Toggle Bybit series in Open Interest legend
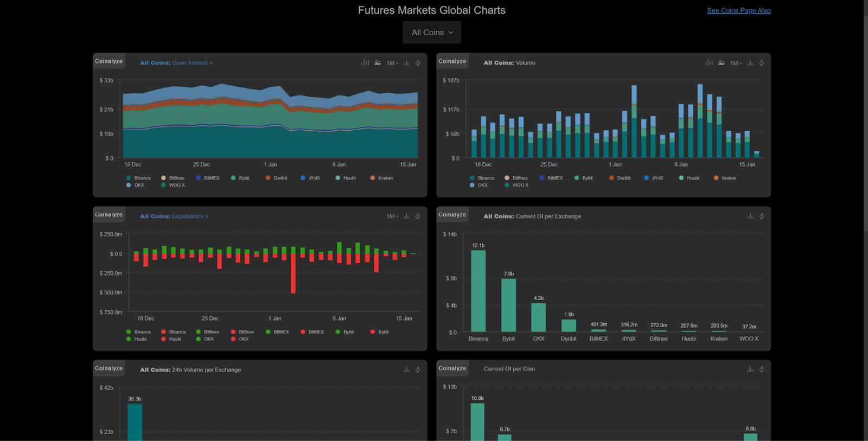868x441 pixels. pyautogui.click(x=240, y=178)
